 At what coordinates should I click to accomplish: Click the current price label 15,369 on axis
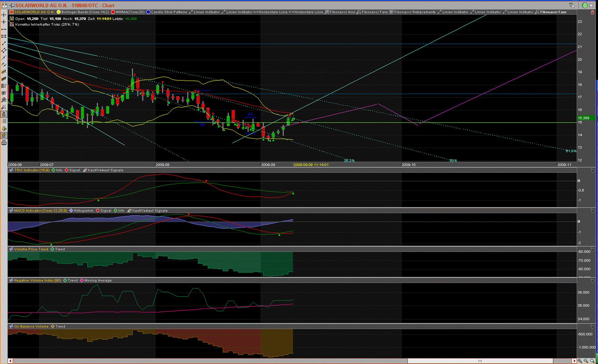pyautogui.click(x=586, y=118)
